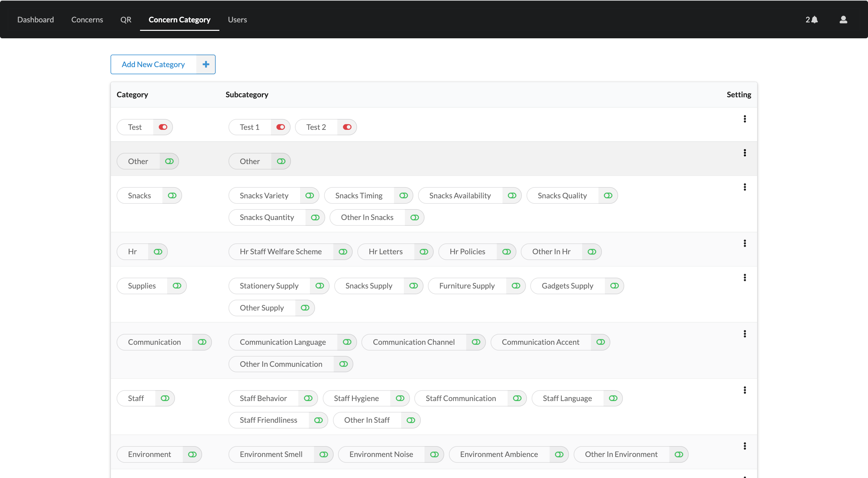Screen dimensions: 868x478
Task: Toggle Snacks Availability subcategory switch
Action: 512,196
